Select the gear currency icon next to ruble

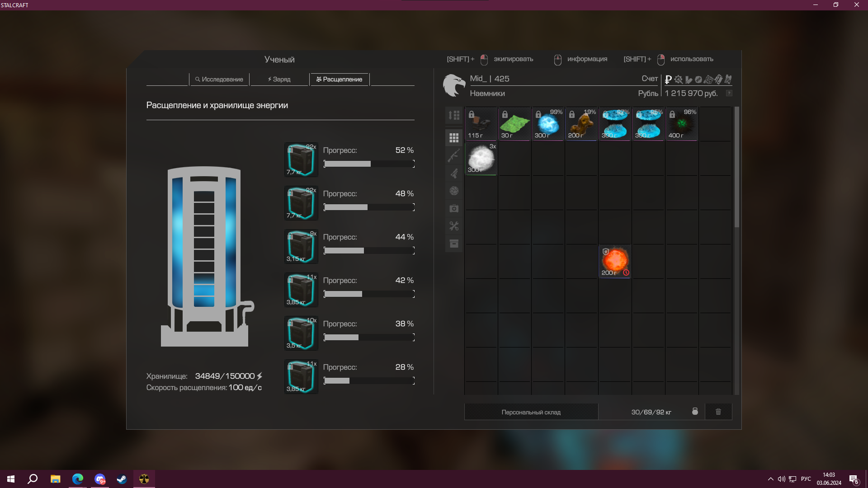tap(678, 80)
